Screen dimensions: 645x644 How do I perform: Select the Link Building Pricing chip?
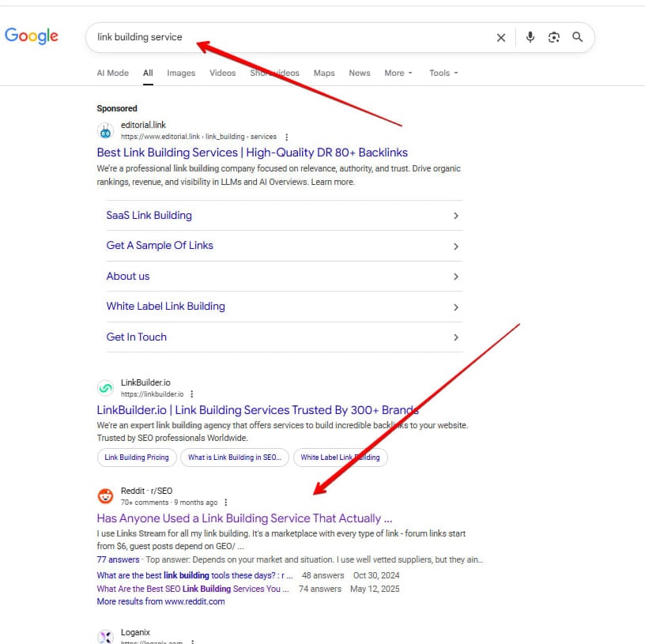pyautogui.click(x=136, y=457)
